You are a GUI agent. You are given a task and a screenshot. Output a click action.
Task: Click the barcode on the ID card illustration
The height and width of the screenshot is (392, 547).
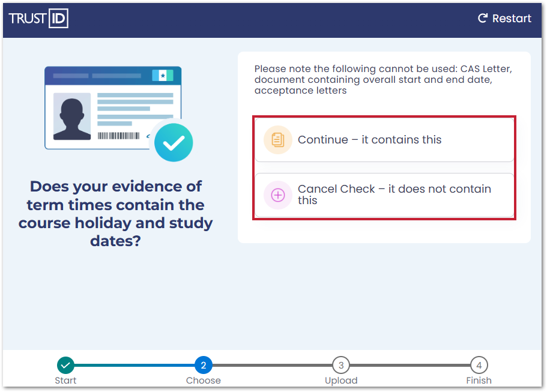pos(118,136)
